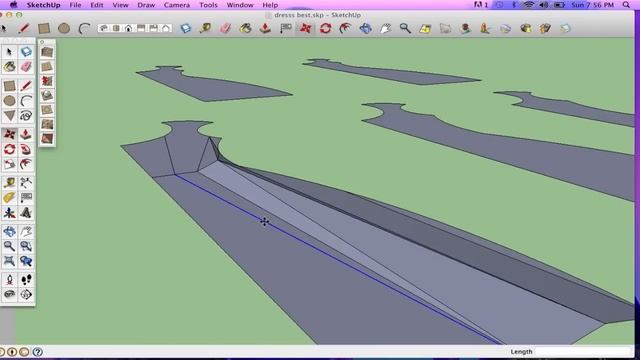Pick the Scale tool

tap(9, 164)
